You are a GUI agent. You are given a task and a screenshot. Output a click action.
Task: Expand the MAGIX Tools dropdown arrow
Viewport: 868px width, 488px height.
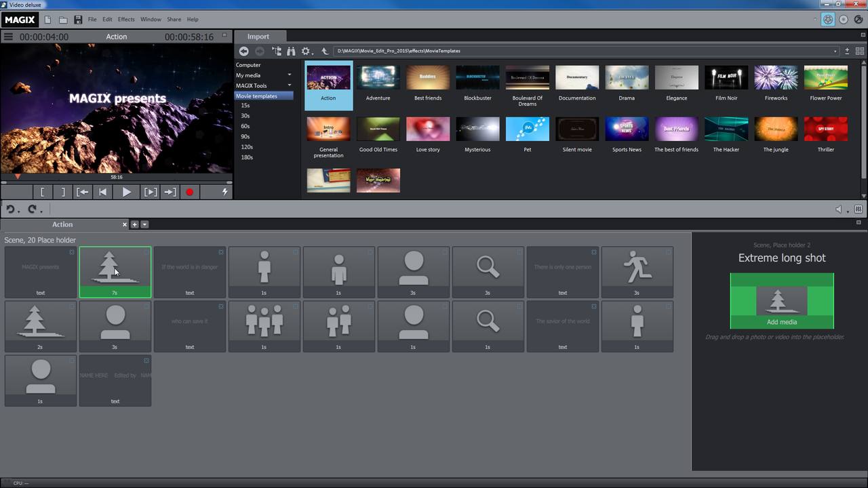(290, 85)
